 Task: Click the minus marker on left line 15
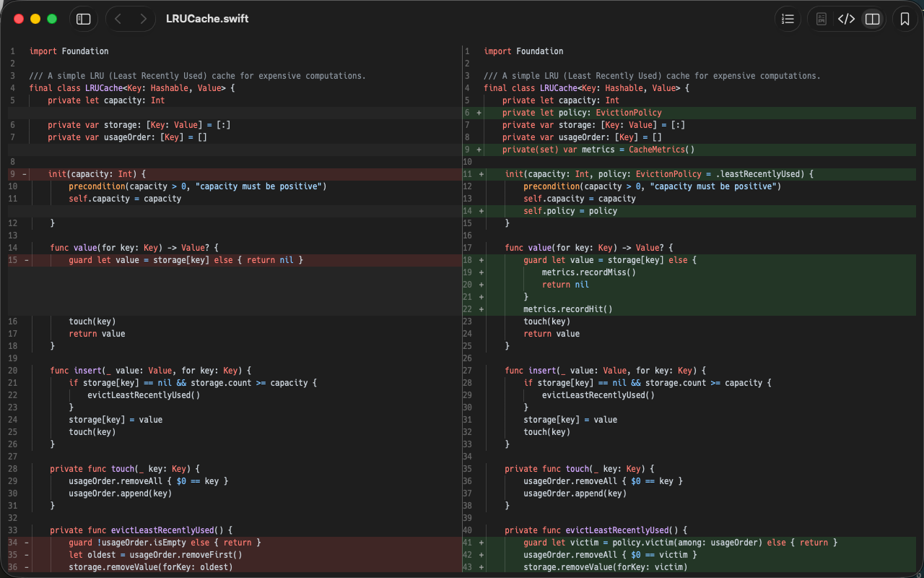click(26, 260)
